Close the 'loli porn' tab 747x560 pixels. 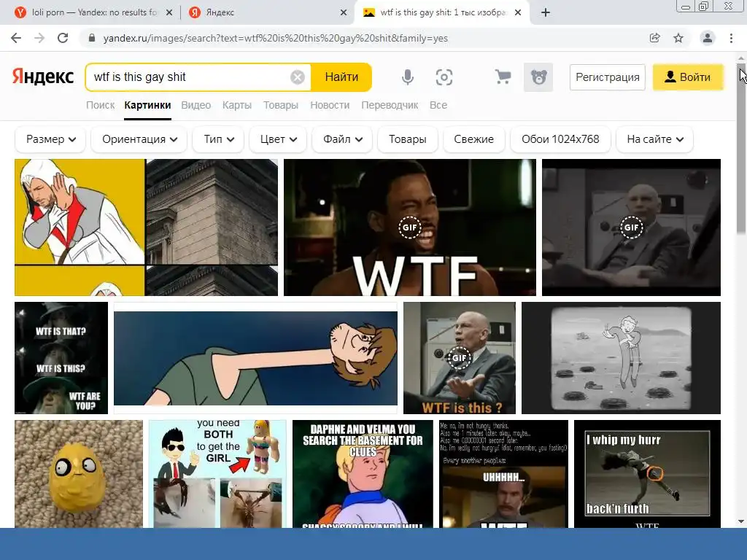169,13
